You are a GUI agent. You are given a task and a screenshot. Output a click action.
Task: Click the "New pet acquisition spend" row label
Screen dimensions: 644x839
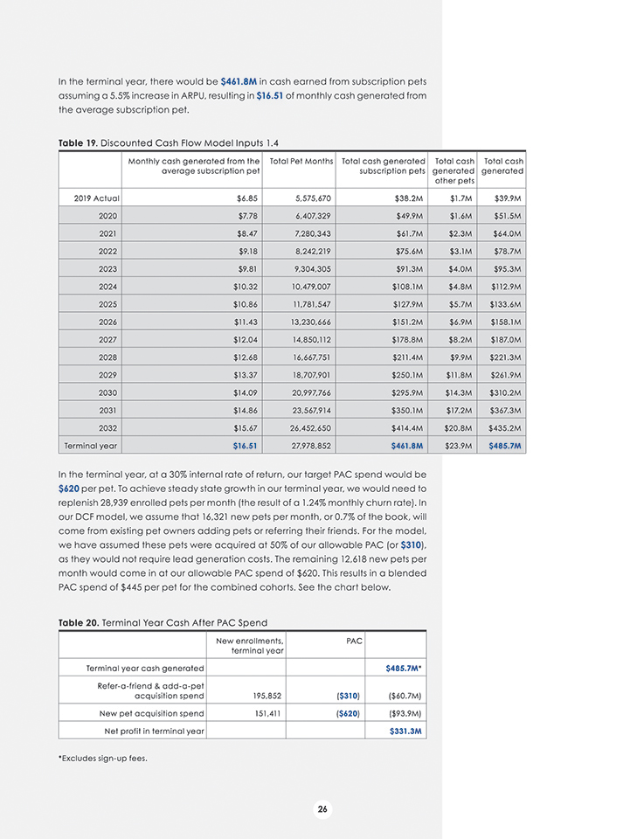point(152,713)
